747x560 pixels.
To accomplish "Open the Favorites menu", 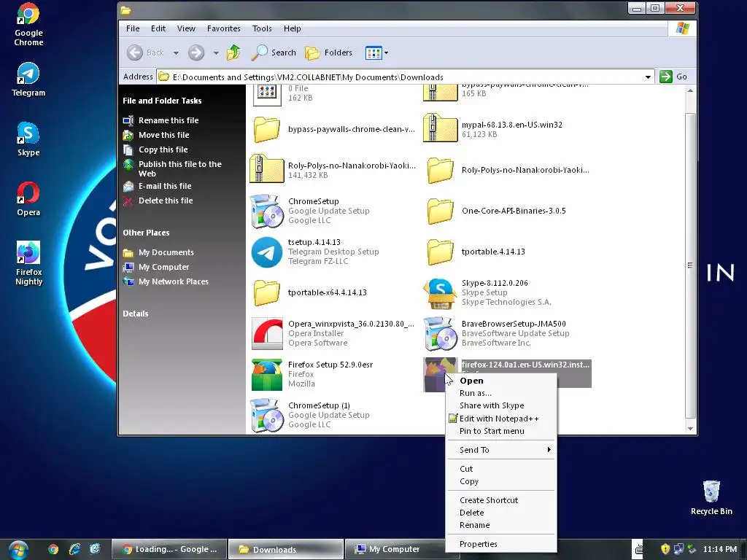I will 223,28.
